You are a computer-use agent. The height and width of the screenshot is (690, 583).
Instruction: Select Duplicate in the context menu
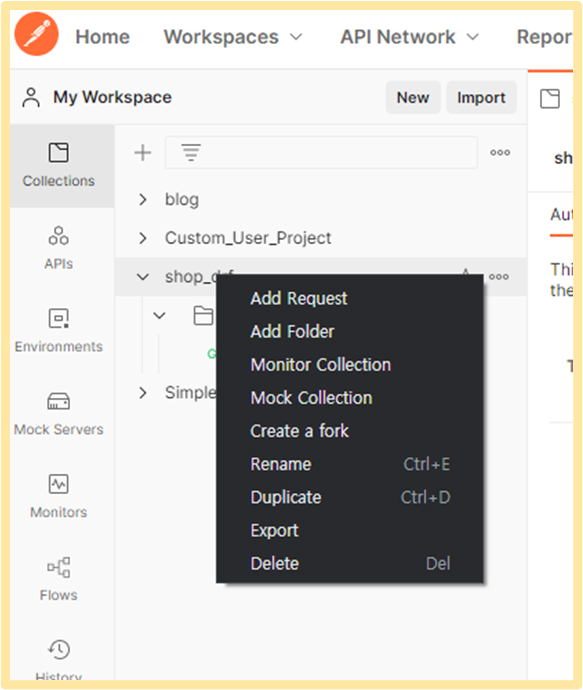pos(350,497)
